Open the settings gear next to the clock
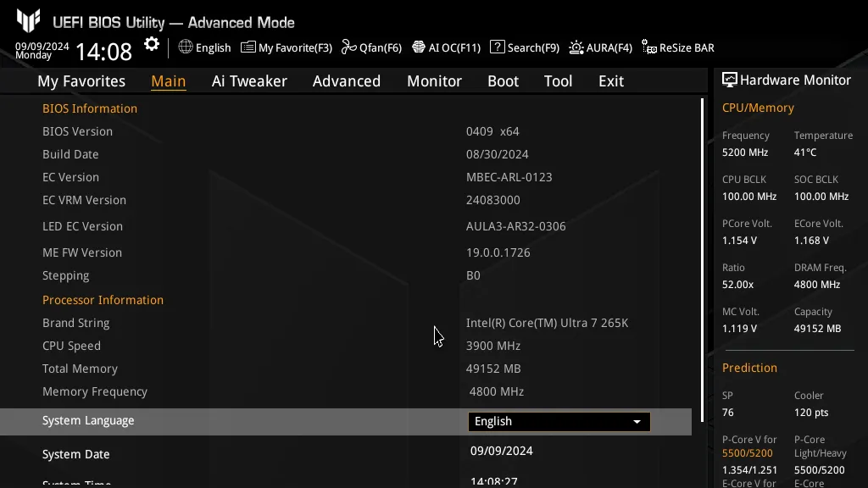Image resolution: width=868 pixels, height=488 pixels. click(x=151, y=44)
